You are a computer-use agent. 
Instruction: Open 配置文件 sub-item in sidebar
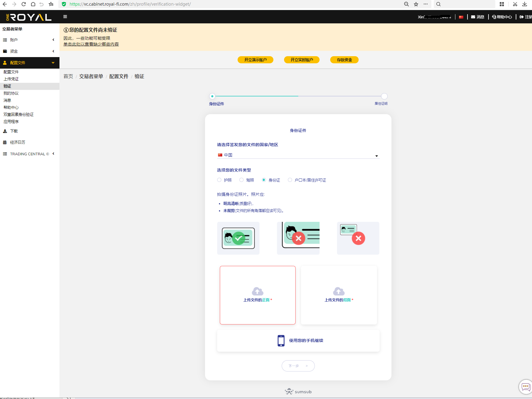[x=11, y=72]
